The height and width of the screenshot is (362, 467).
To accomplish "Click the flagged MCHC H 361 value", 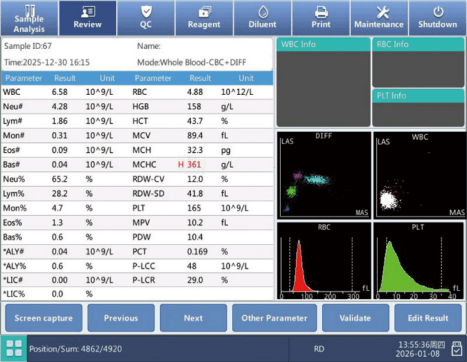I will (189, 165).
